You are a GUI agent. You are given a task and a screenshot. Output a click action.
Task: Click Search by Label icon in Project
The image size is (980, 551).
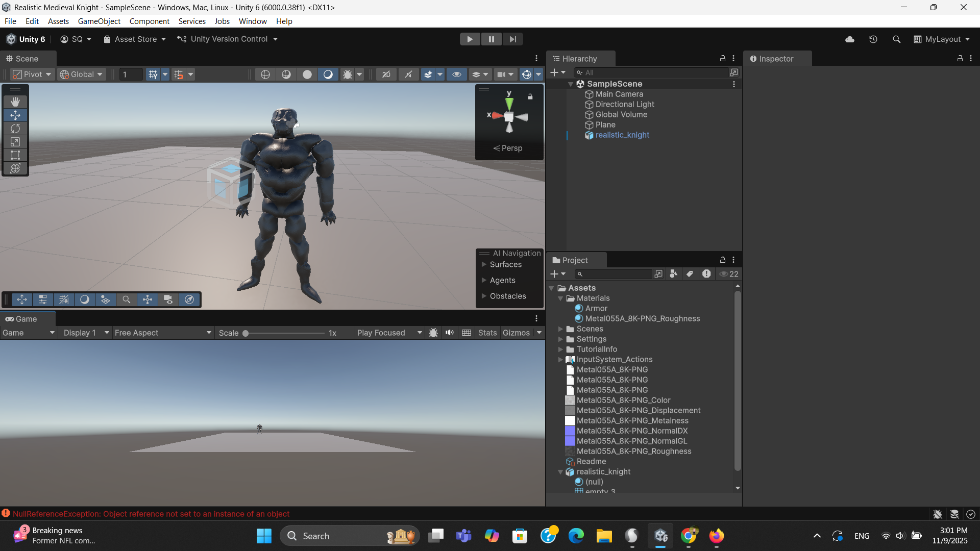(690, 274)
